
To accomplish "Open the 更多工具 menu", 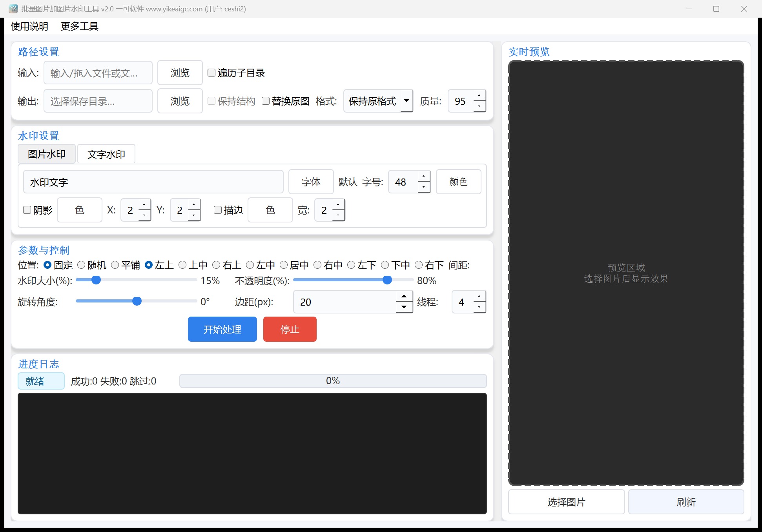I will click(x=80, y=26).
